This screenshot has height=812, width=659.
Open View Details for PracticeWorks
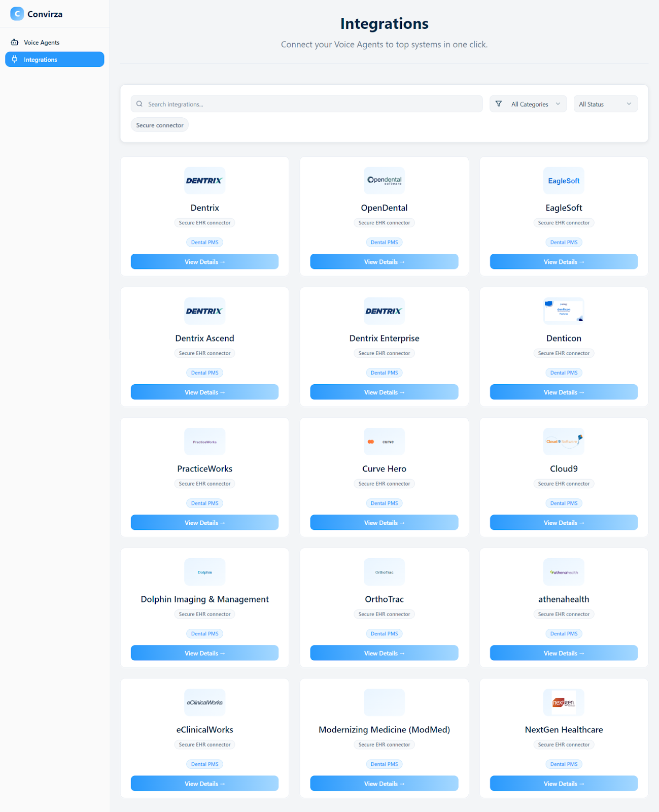(204, 523)
